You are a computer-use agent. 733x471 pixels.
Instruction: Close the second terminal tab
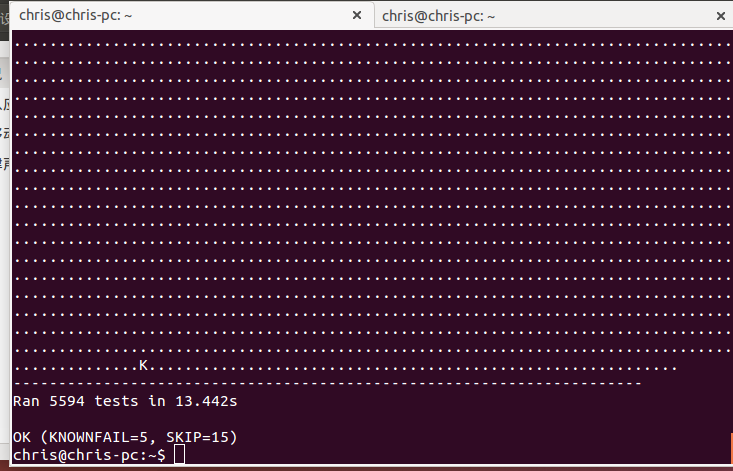pos(722,15)
